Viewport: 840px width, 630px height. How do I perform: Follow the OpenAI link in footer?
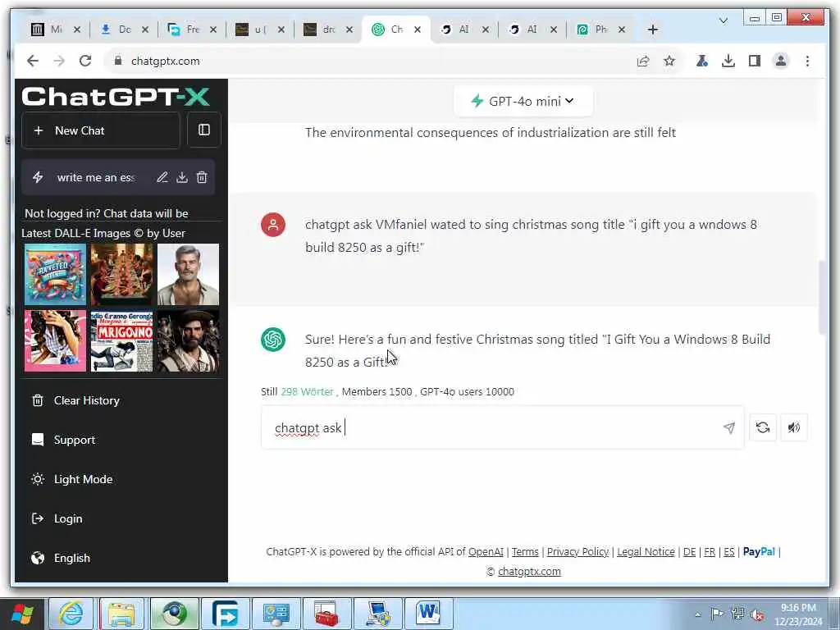point(486,552)
